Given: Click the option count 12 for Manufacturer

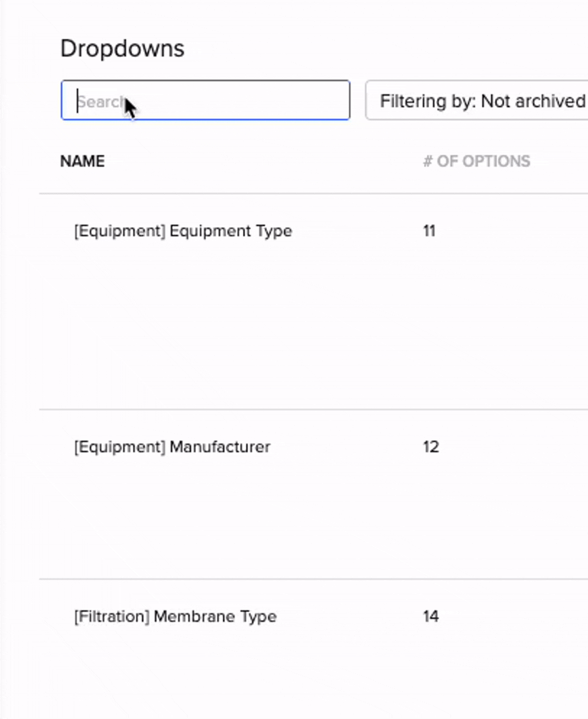Looking at the screenshot, I should coord(431,447).
